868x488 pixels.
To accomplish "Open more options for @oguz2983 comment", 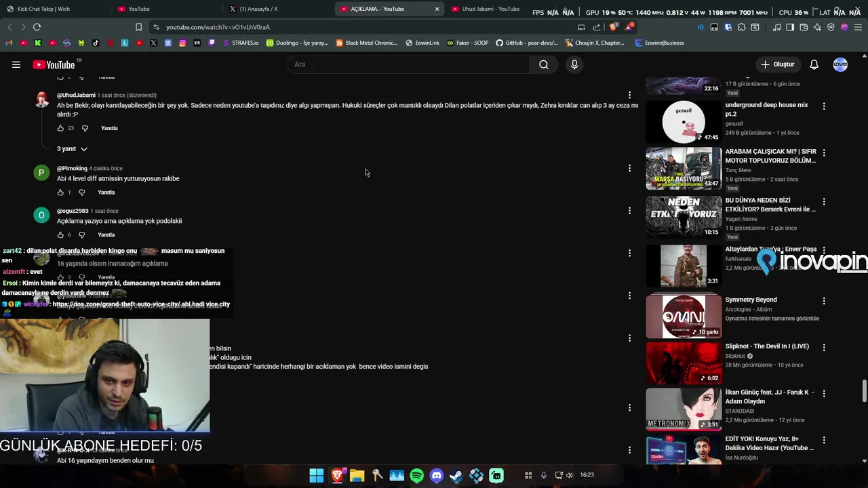I will (629, 211).
